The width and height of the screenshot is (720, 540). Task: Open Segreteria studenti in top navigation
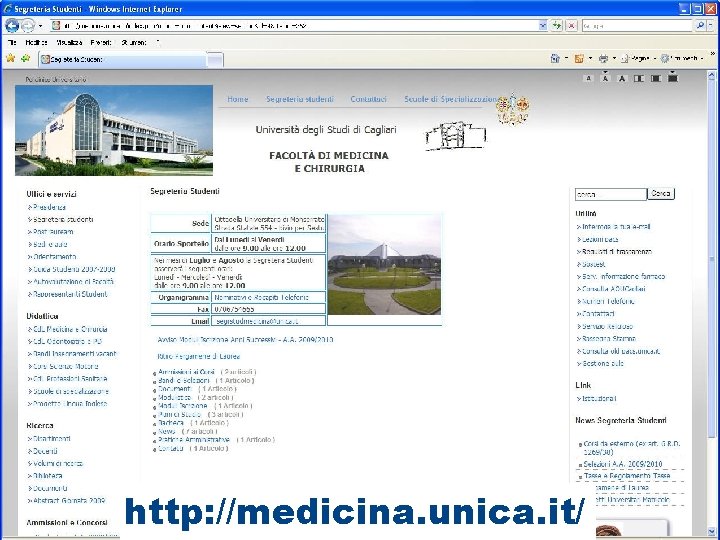click(300, 99)
